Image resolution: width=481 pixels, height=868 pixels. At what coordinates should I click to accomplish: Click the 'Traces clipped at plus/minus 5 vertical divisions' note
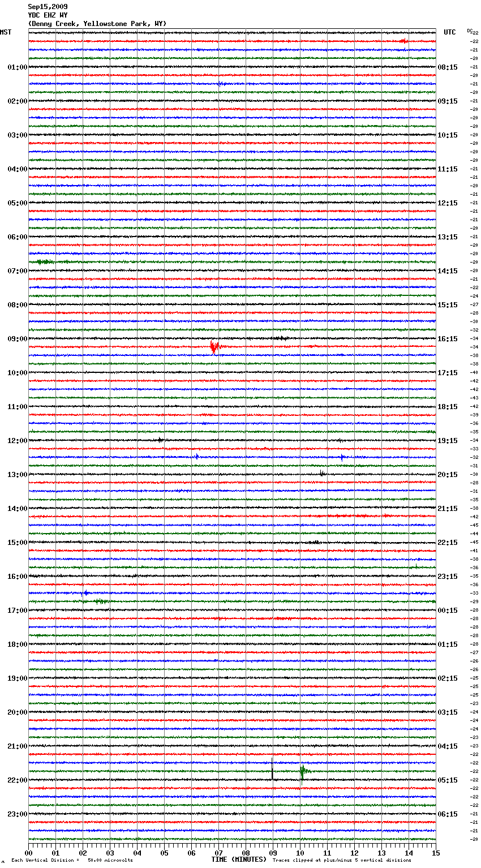342,860
